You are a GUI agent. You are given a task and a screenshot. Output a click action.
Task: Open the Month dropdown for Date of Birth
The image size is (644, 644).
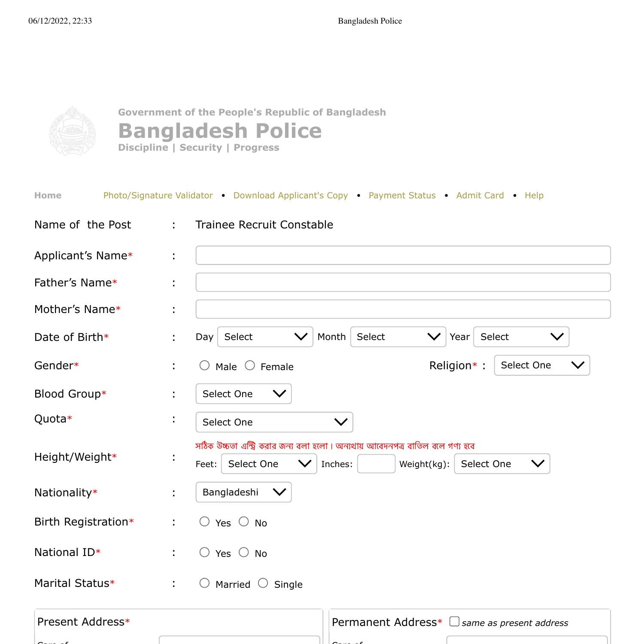click(x=398, y=337)
